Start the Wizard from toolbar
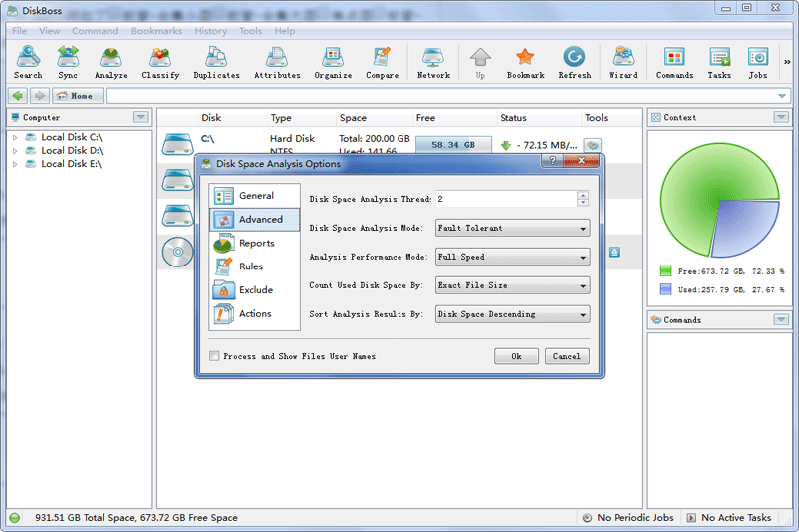 coord(623,62)
